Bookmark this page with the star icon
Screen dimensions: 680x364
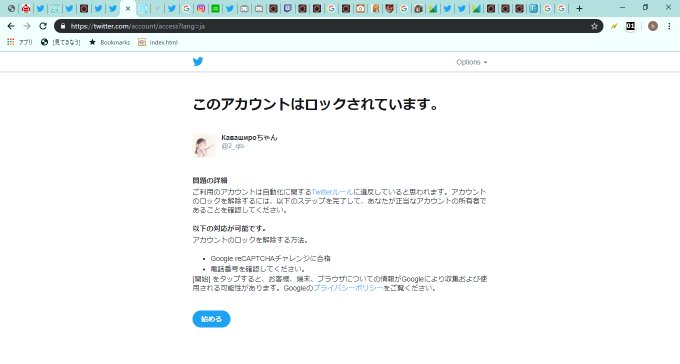coord(594,26)
